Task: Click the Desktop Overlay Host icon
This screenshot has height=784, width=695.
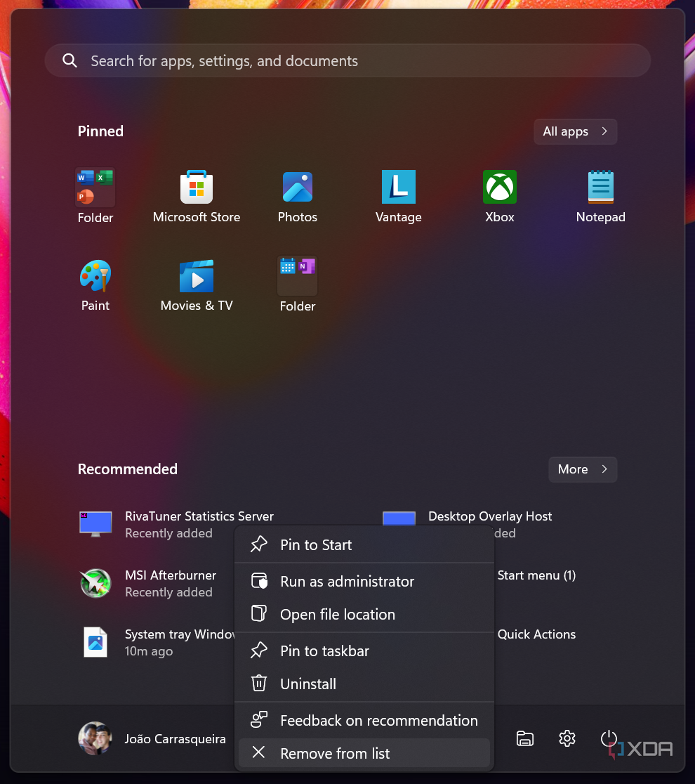Action: click(399, 518)
